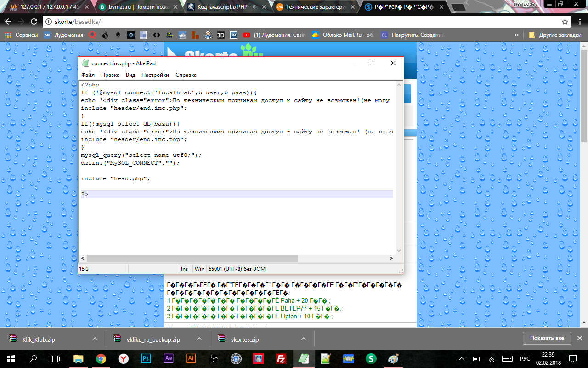Show hidden bookmarks with the chevron
This screenshot has width=588, height=368.
(x=517, y=35)
